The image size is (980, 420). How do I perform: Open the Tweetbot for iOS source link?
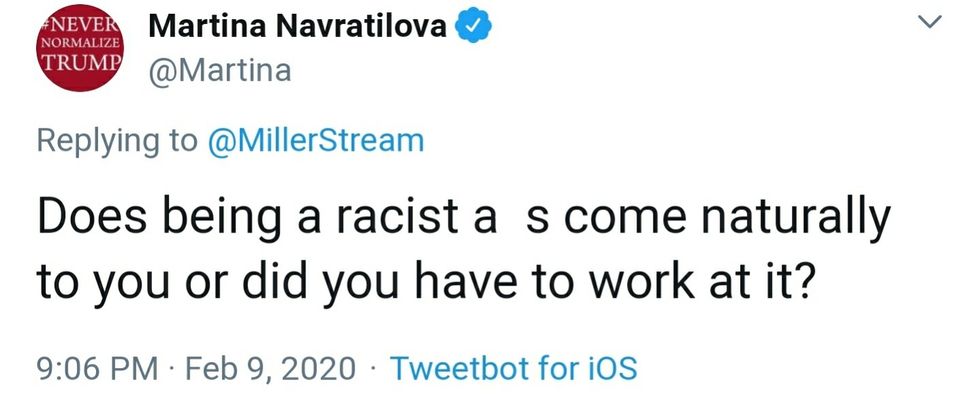point(513,368)
